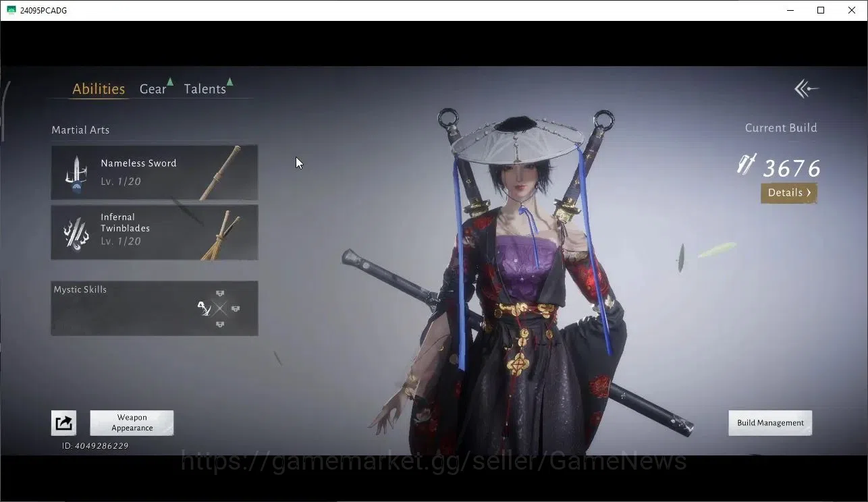The image size is (868, 502).
Task: Click the equipped Mystic Skill icon
Action: 204,308
